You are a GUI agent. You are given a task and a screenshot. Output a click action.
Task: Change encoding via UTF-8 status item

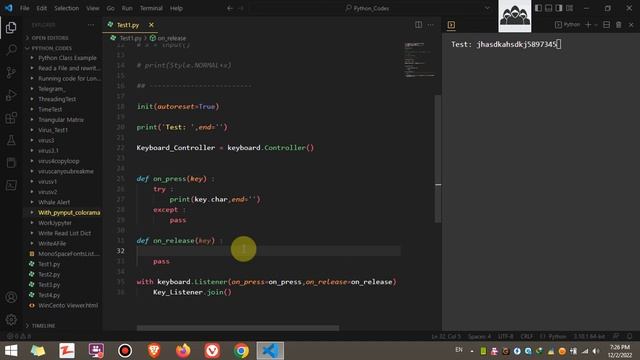pyautogui.click(x=505, y=337)
